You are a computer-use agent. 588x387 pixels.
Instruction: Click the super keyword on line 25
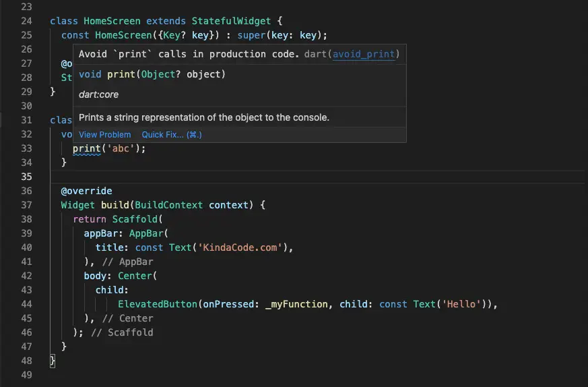coord(251,35)
